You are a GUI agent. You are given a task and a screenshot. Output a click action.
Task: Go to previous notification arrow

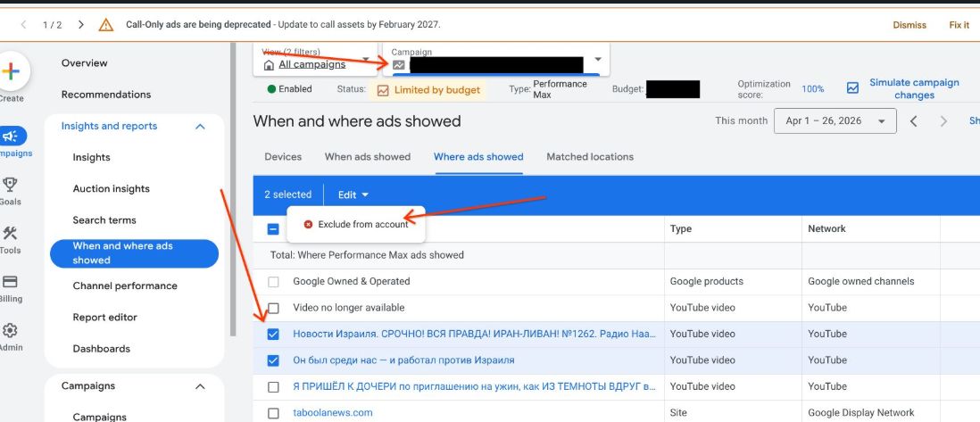pos(24,25)
